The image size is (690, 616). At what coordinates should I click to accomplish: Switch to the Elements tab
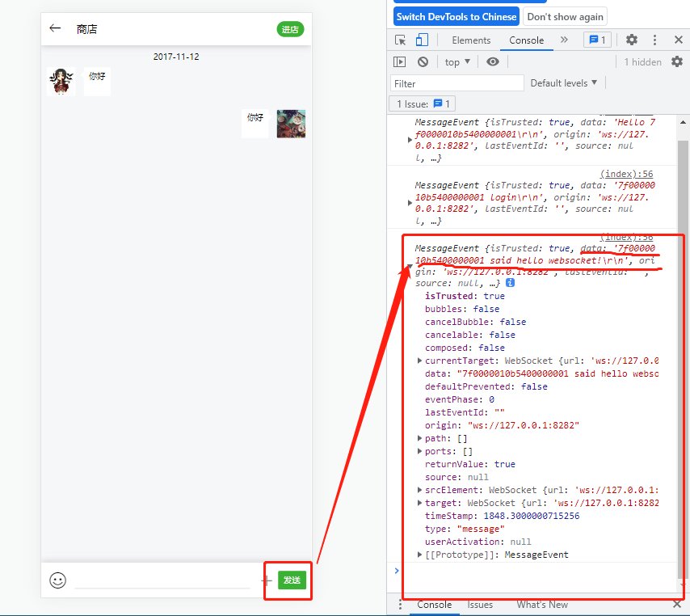[471, 40]
